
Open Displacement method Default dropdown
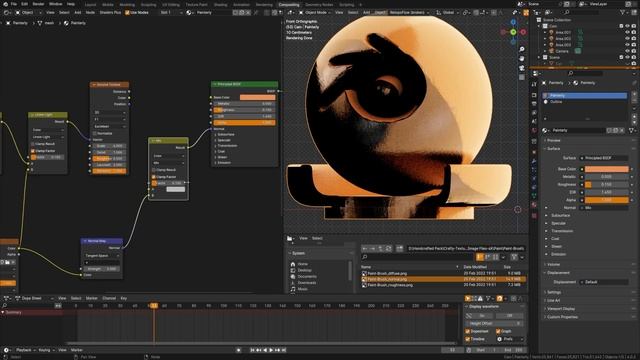coord(604,282)
